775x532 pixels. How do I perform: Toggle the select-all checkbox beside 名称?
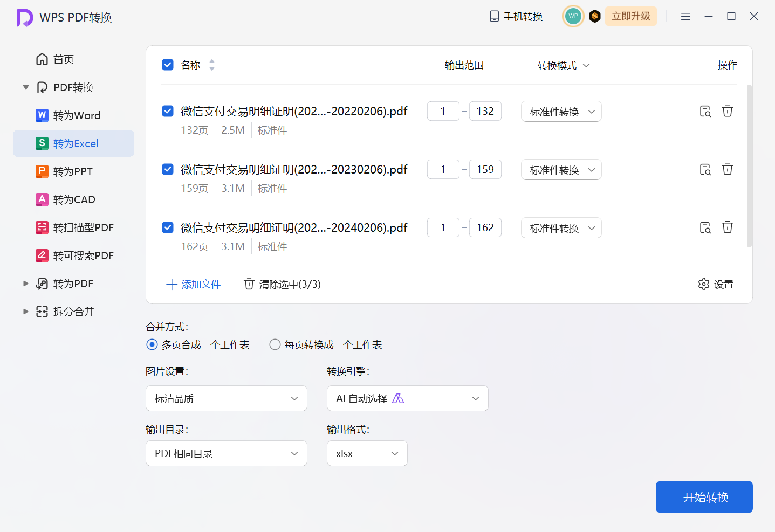(168, 65)
